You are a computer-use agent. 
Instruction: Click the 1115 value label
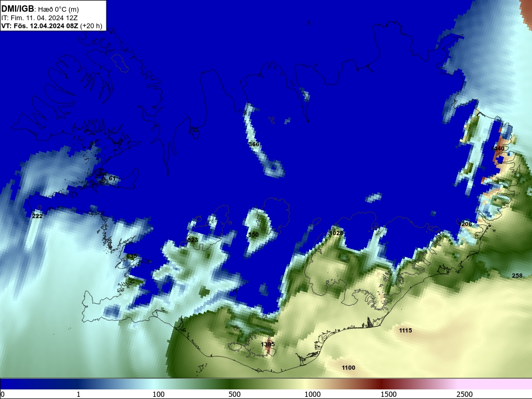tap(405, 330)
